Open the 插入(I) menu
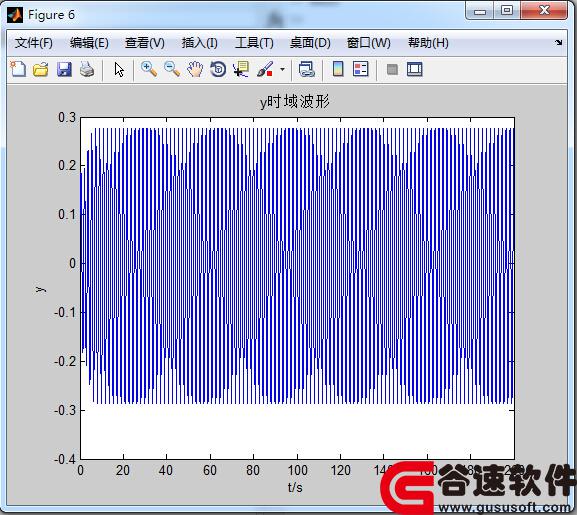The image size is (577, 515). click(x=199, y=43)
